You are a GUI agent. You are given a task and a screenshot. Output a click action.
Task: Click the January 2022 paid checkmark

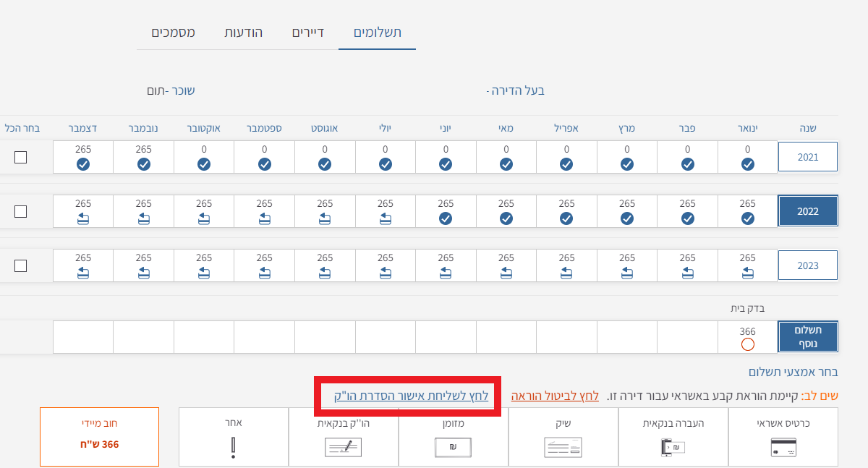point(747,218)
